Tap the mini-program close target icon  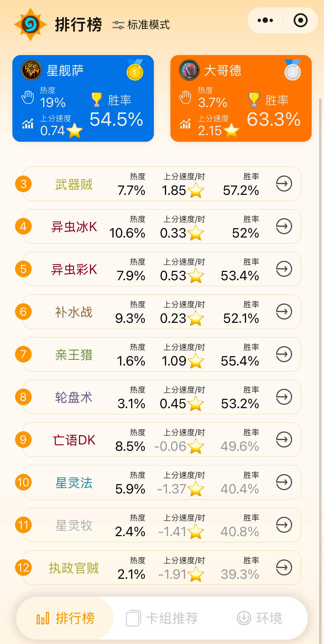[300, 20]
